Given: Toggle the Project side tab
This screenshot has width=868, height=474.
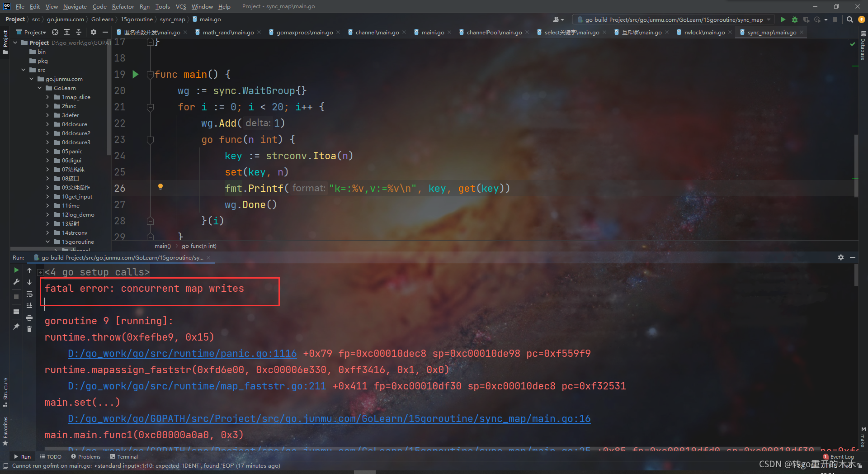Looking at the screenshot, I should coord(5,42).
